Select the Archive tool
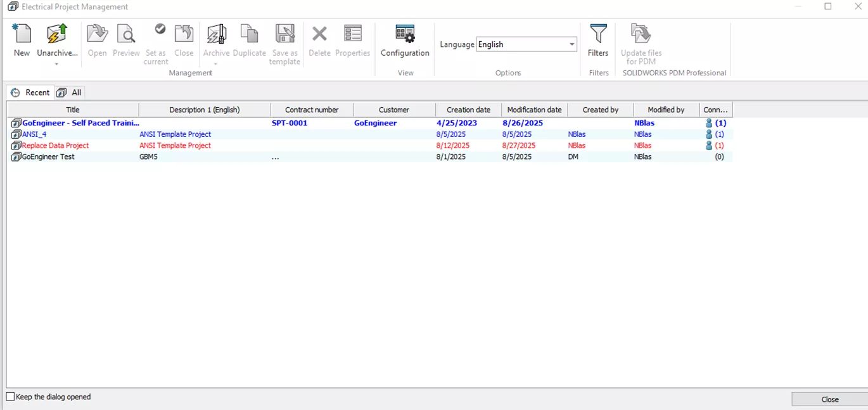This screenshot has height=410, width=868. pyautogui.click(x=216, y=35)
